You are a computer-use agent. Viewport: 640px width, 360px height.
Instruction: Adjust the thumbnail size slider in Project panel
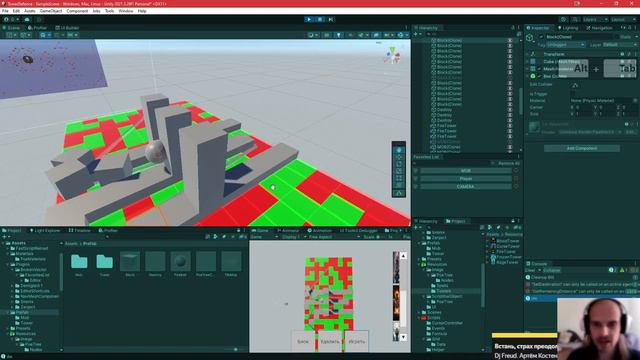(236, 349)
